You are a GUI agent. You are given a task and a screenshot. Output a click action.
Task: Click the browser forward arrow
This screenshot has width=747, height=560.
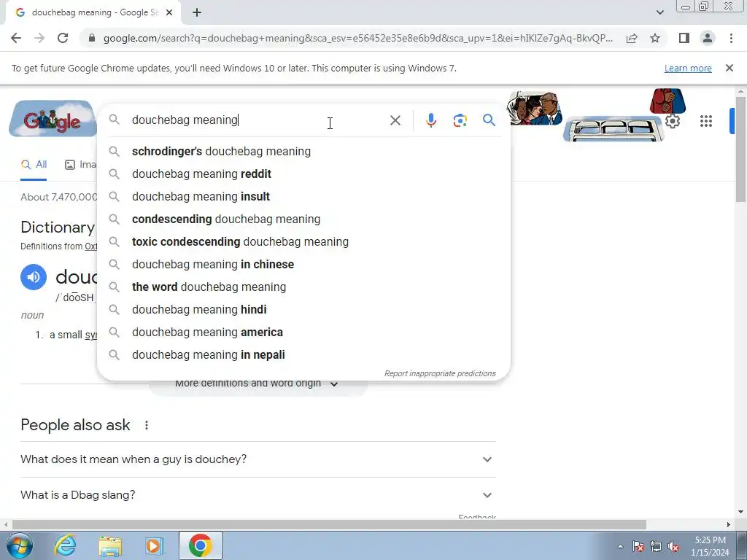[x=39, y=38]
